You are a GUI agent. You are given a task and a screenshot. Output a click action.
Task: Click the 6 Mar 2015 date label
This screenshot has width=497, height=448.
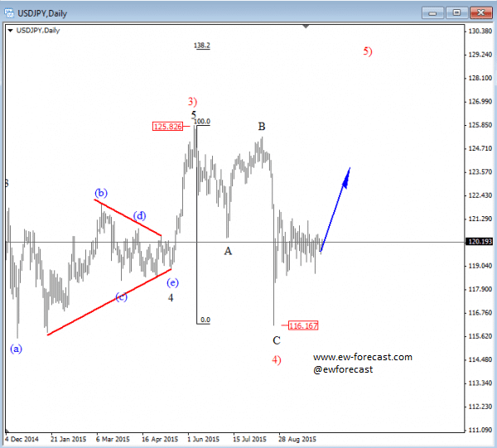(113, 440)
